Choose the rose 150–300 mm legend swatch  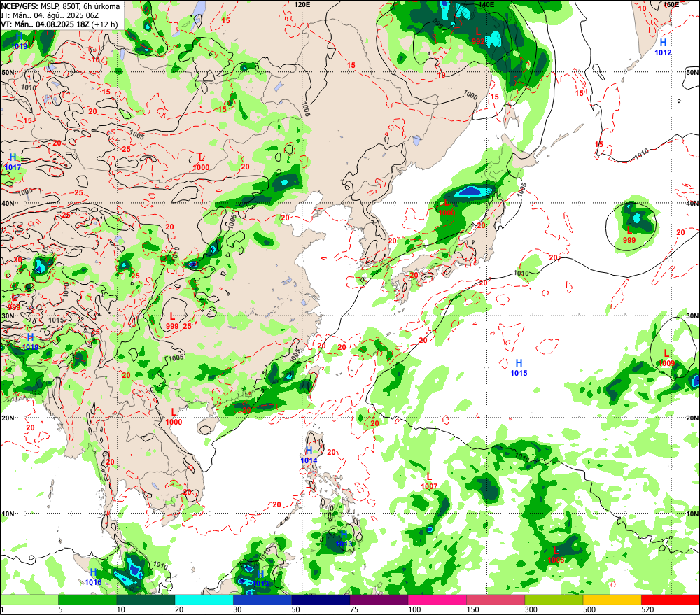[x=496, y=600]
